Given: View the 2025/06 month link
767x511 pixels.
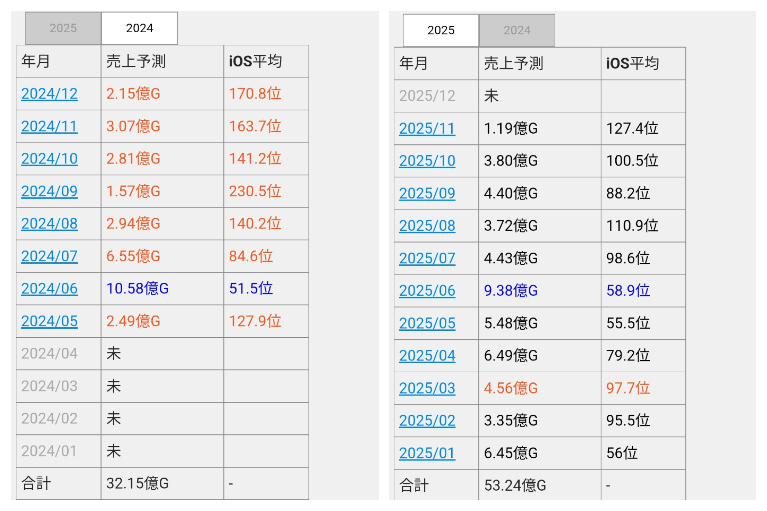Looking at the screenshot, I should [427, 291].
